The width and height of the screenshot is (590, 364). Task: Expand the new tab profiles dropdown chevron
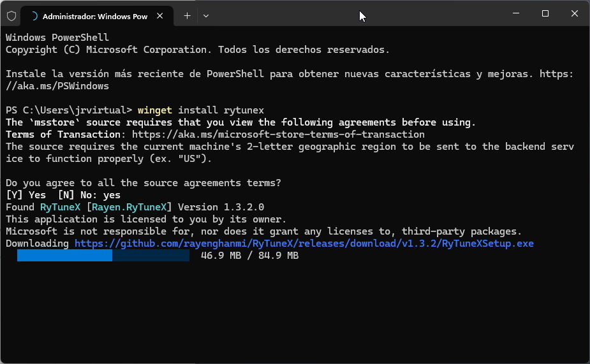(x=205, y=16)
